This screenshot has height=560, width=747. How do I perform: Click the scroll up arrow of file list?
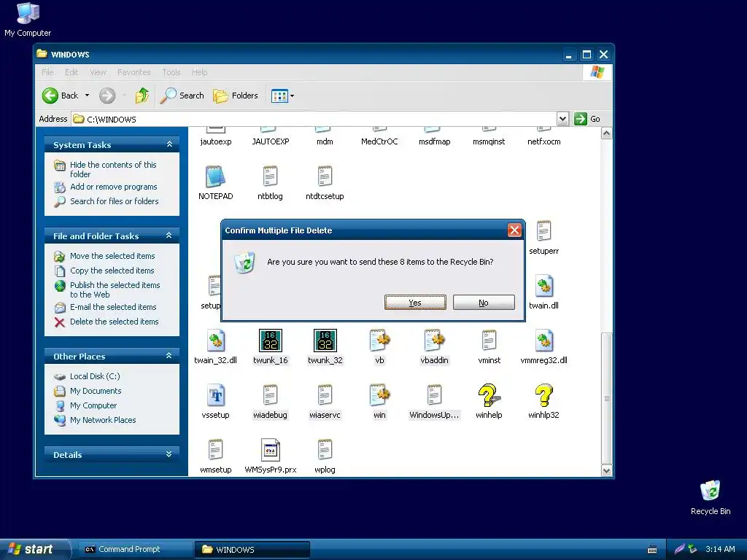[x=606, y=133]
